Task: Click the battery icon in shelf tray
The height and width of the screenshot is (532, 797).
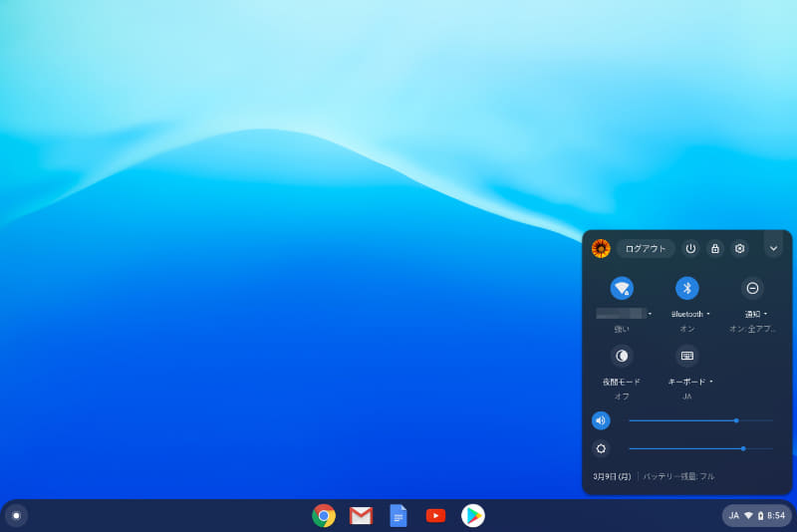Action: pos(760,516)
